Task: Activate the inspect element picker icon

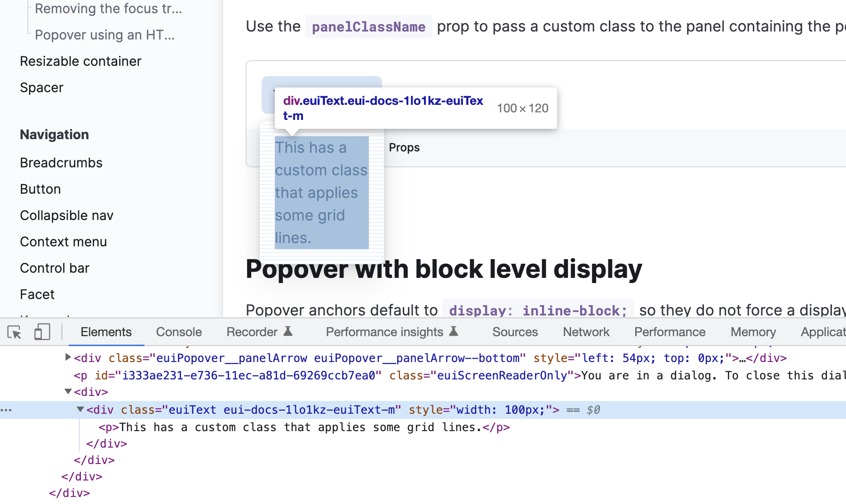Action: (x=15, y=332)
